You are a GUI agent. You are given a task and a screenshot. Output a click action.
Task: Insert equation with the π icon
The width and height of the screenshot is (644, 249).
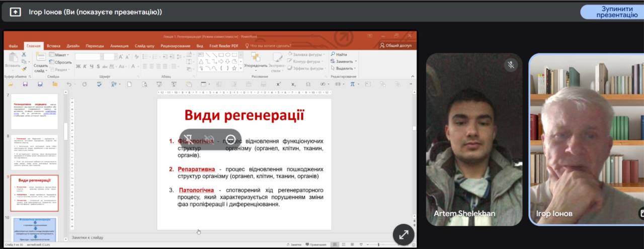353,84
